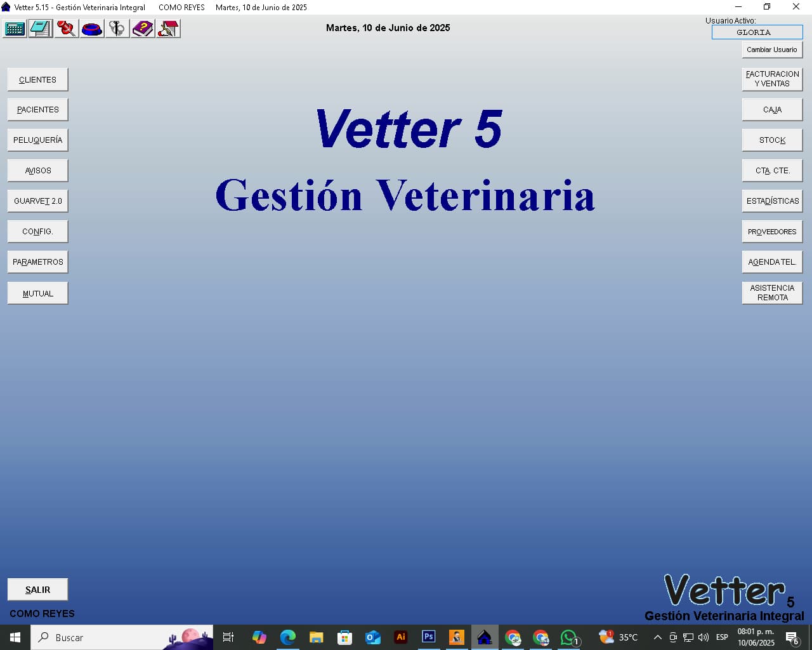
Task: Click the notepad toolbar icon
Action: (x=41, y=29)
